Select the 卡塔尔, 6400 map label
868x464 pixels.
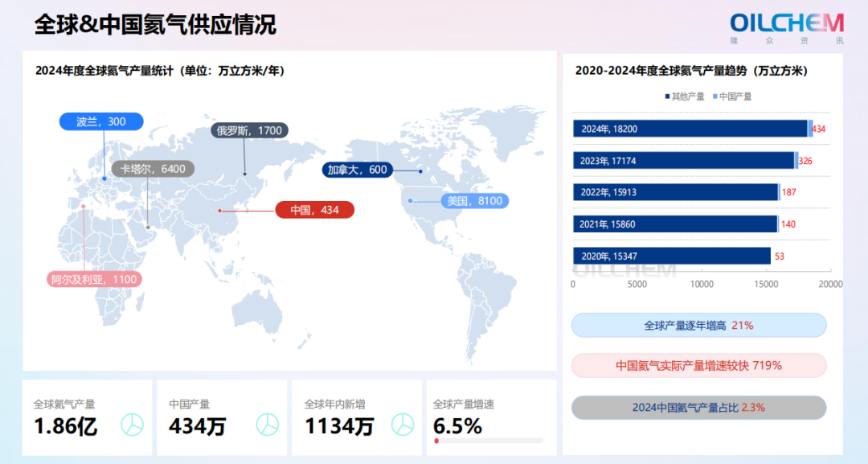pyautogui.click(x=153, y=169)
